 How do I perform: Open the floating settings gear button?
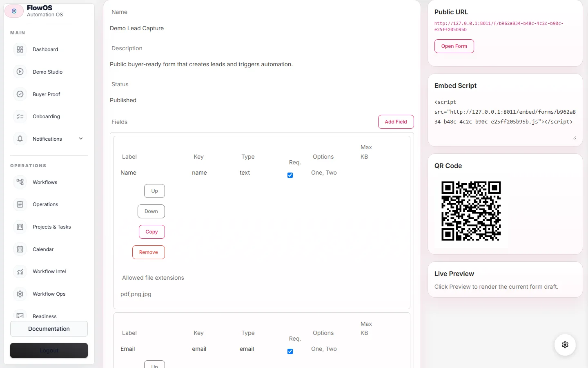565,345
